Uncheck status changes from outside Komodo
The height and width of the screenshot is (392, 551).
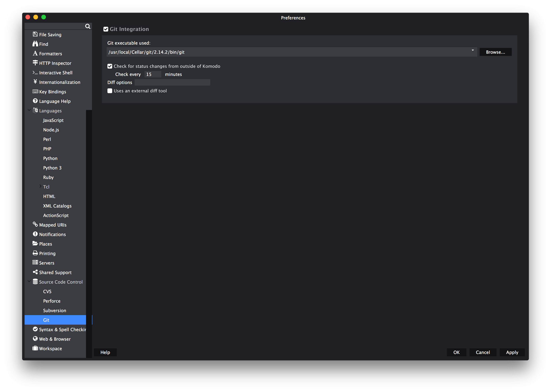click(110, 66)
